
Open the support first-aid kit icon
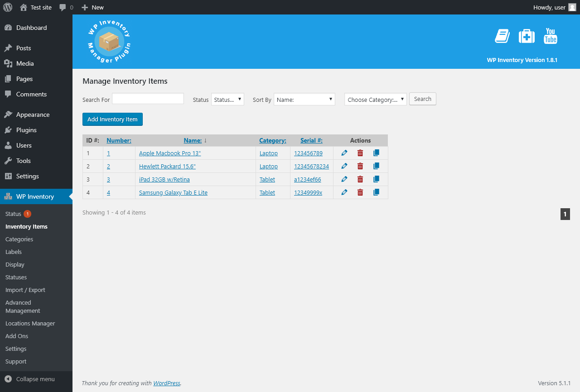coord(527,36)
